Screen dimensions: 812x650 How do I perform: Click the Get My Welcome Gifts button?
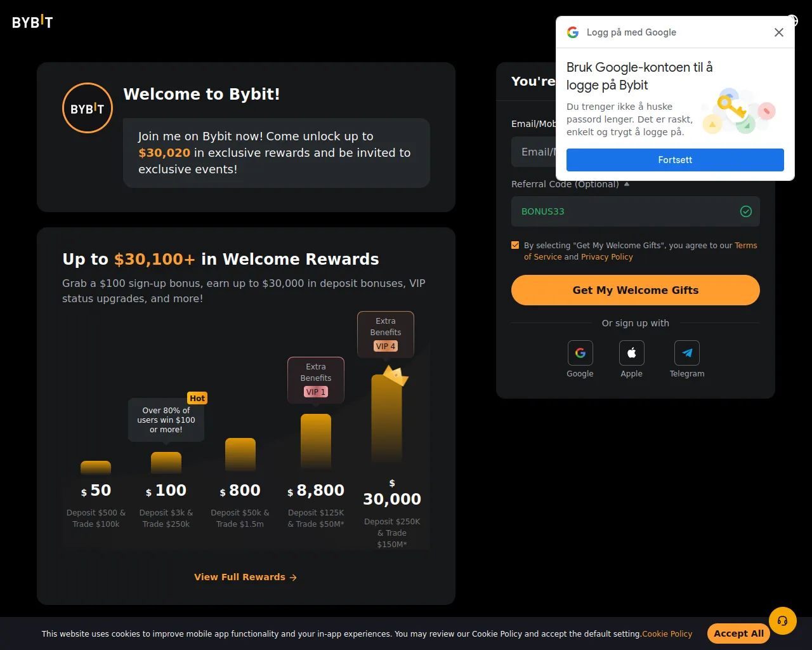[635, 290]
